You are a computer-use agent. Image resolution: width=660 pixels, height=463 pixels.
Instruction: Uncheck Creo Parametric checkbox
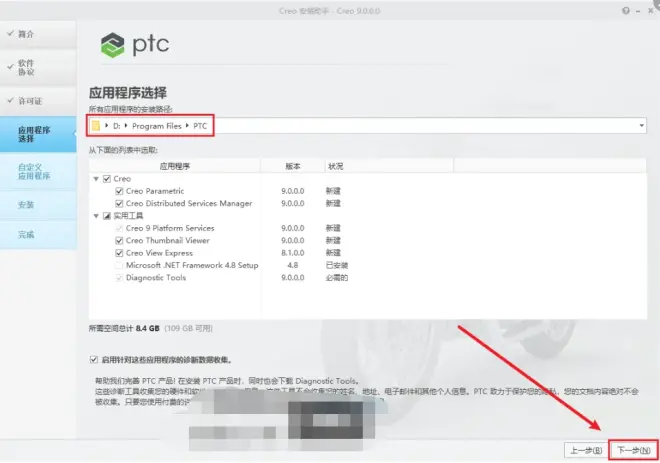(119, 191)
